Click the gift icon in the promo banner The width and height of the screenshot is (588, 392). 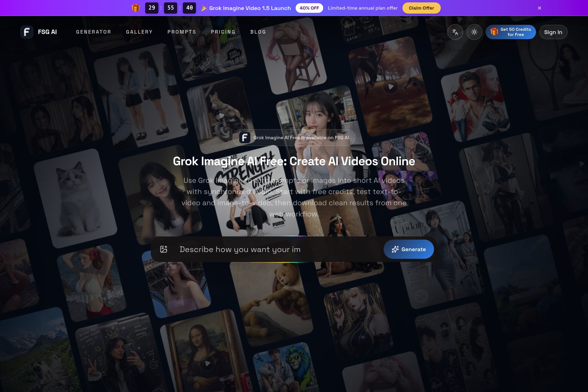click(x=136, y=8)
